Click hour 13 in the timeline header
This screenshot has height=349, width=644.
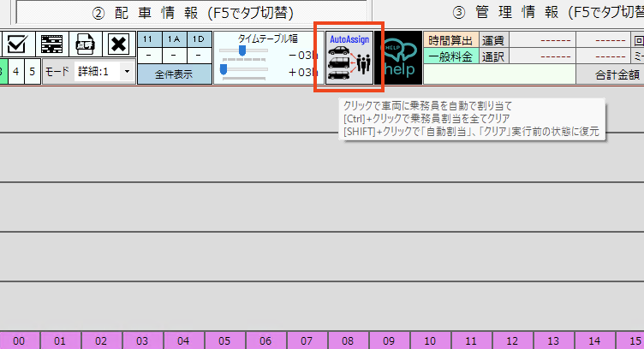point(553,340)
